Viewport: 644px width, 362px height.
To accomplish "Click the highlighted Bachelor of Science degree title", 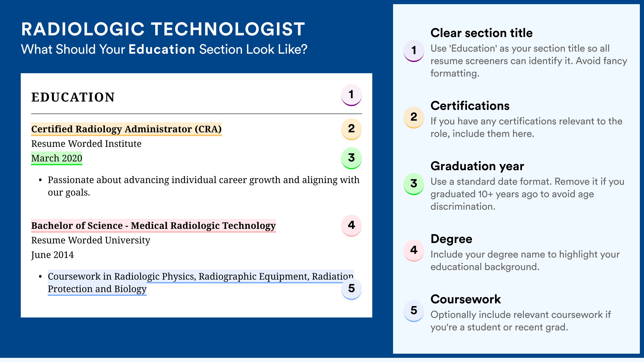I will coord(153,226).
